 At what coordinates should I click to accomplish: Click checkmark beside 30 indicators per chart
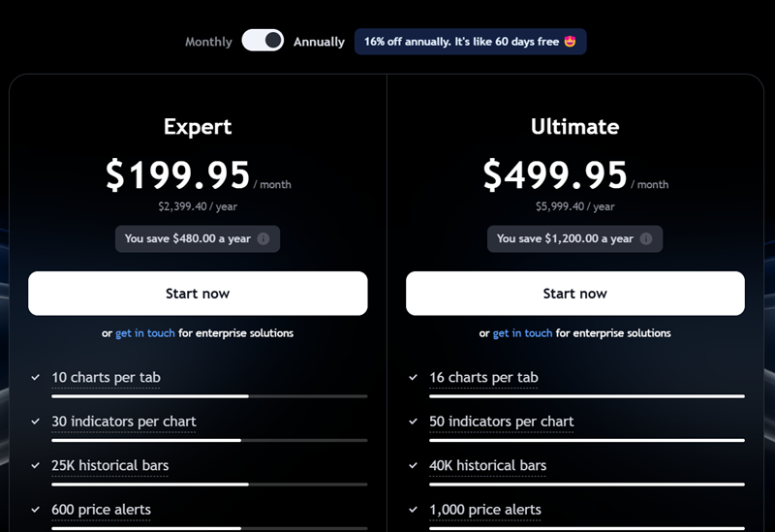tap(36, 422)
